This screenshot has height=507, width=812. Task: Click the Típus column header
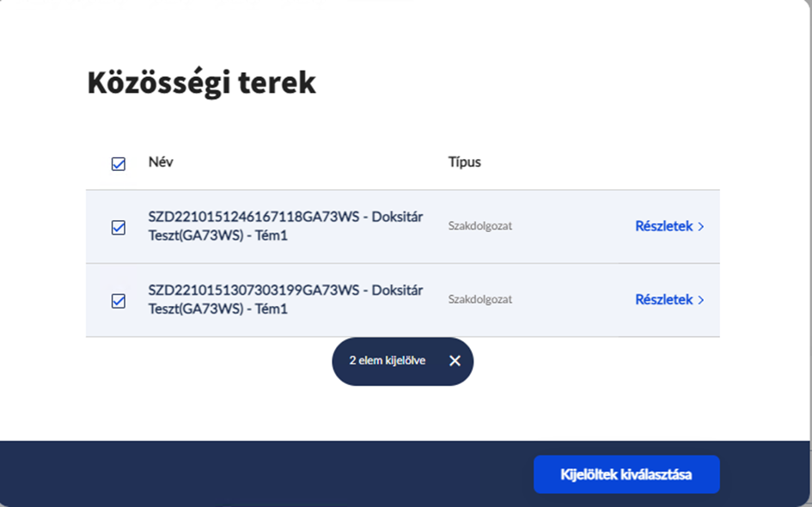pos(464,162)
